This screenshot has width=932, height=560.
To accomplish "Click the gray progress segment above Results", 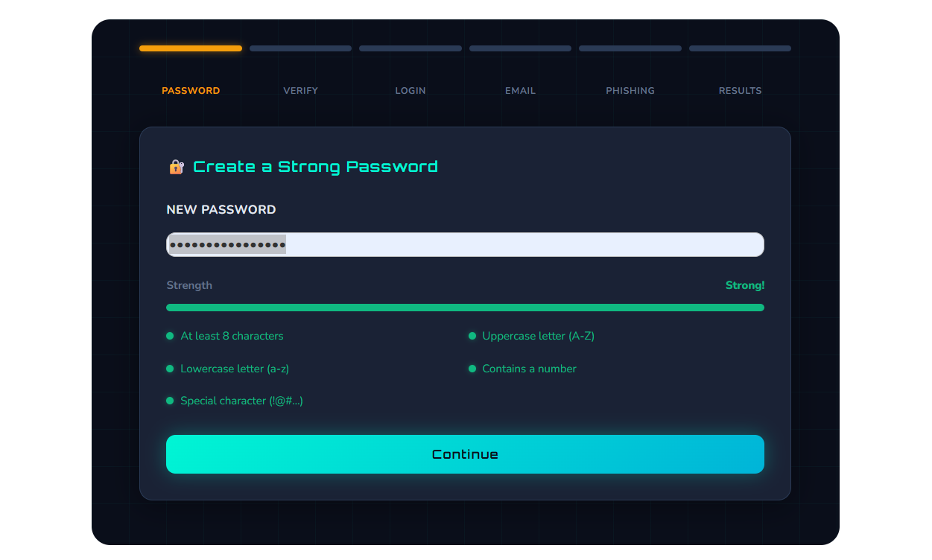I will click(740, 48).
